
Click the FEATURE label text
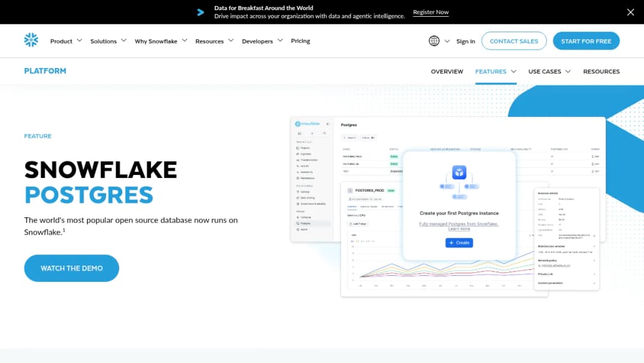click(38, 136)
